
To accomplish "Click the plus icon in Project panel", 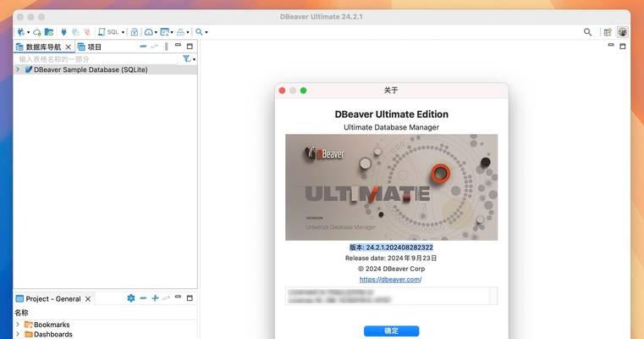I will [x=155, y=298].
